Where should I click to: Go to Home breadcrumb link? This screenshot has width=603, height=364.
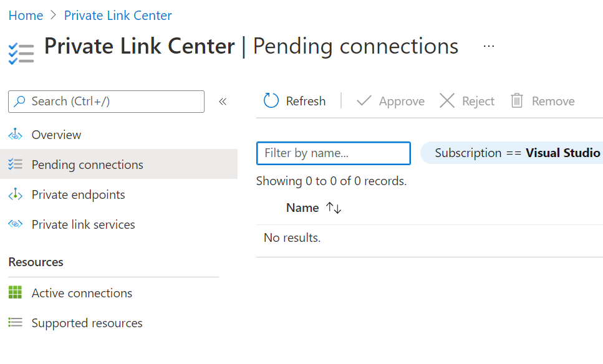26,16
